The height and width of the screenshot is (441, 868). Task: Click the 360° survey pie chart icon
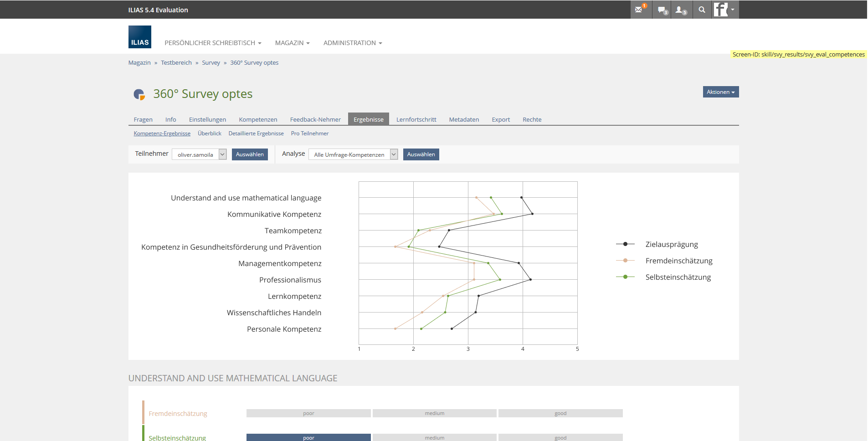point(139,94)
